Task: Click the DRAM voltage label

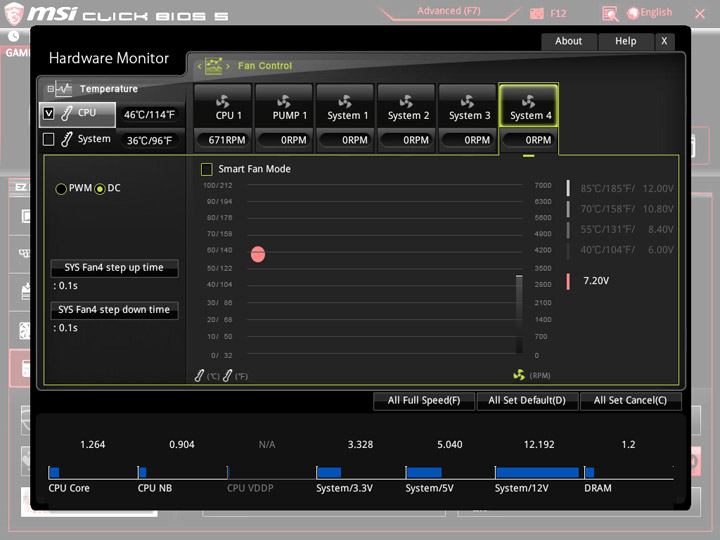Action: (x=598, y=488)
